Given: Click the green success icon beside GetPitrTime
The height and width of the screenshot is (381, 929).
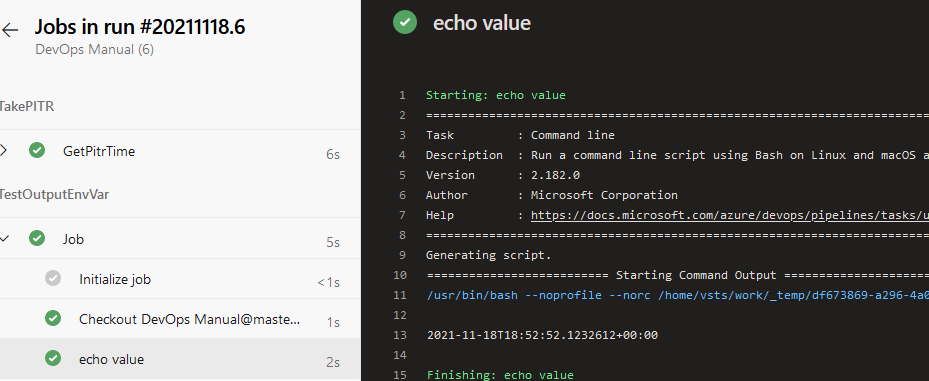Looking at the screenshot, I should coord(37,151).
